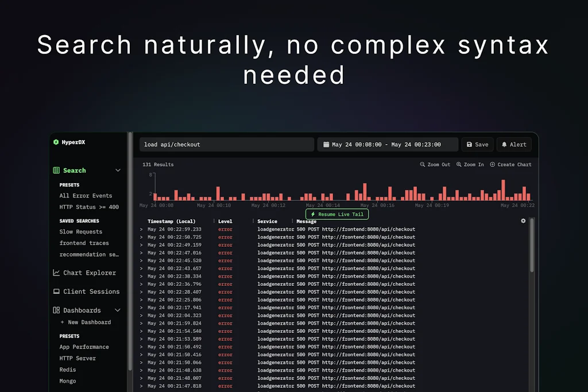The height and width of the screenshot is (392, 588).
Task: Open the May 24 date range picker
Action: (388, 144)
